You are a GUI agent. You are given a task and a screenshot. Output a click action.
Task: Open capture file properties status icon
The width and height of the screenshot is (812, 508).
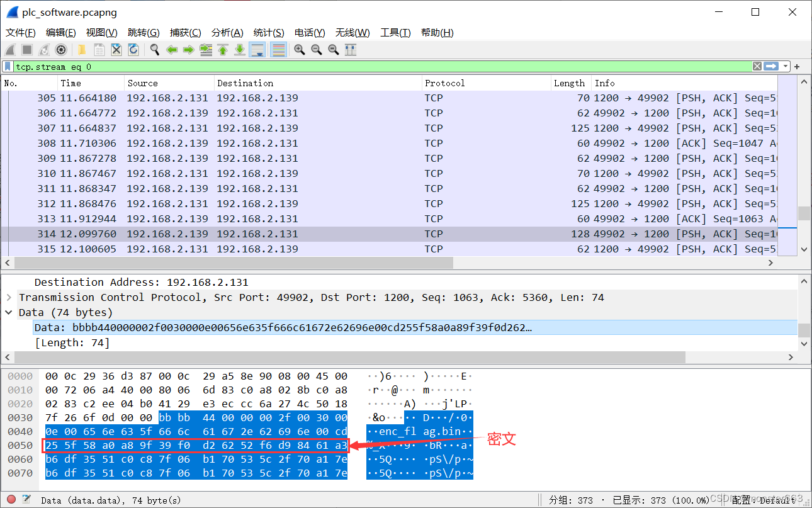coord(26,500)
